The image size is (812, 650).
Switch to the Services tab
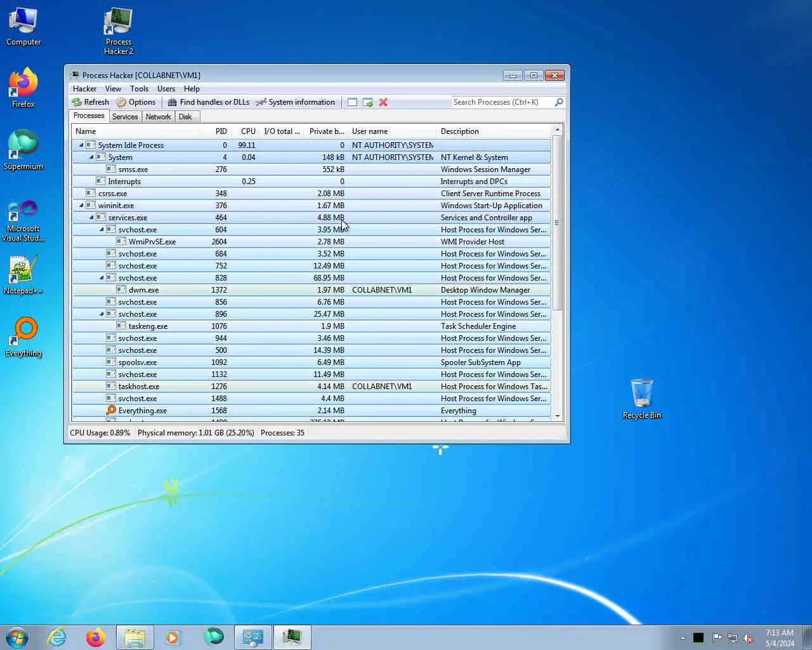tap(125, 117)
